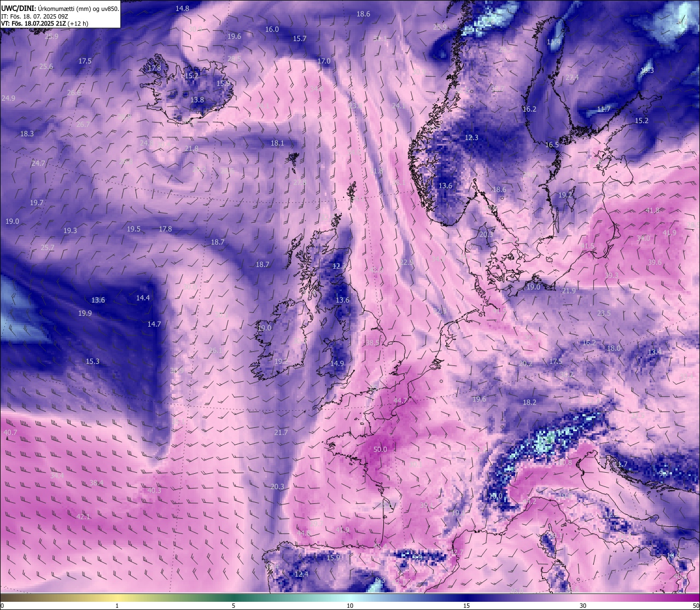The height and width of the screenshot is (610, 700).
Task: Click the 1 tick on the color scale
Action: point(117,606)
